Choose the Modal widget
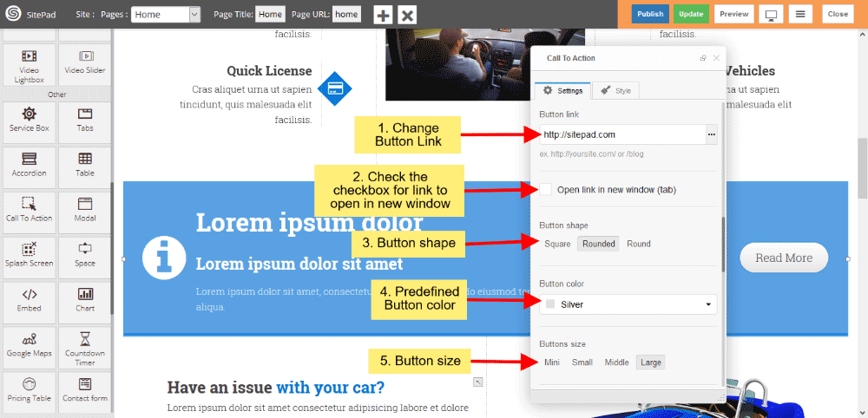Viewport: 868px width, 418px height. pyautogui.click(x=85, y=212)
